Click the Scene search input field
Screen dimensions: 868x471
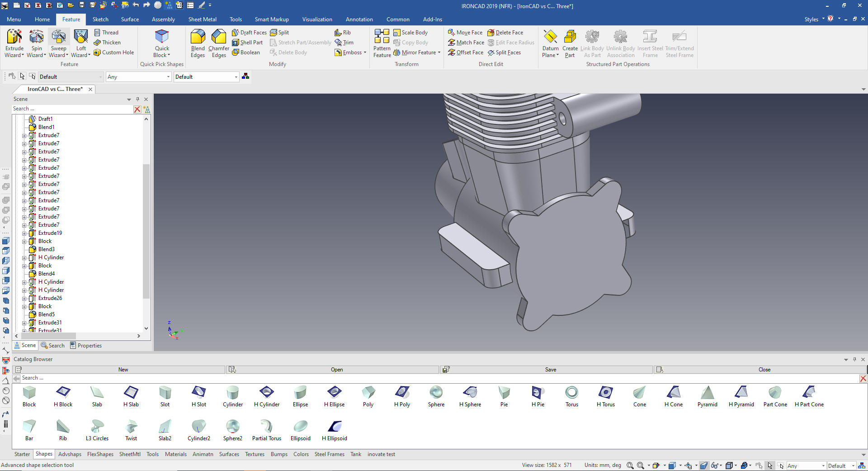72,109
